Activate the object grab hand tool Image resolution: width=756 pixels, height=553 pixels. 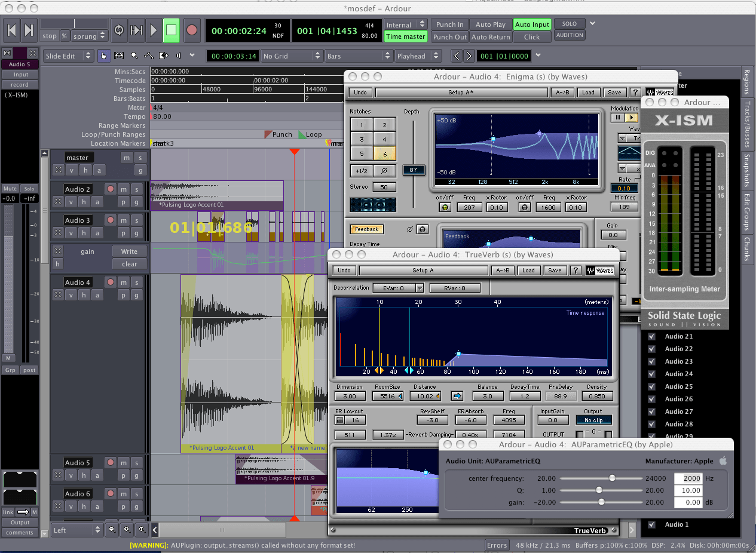pyautogui.click(x=104, y=55)
